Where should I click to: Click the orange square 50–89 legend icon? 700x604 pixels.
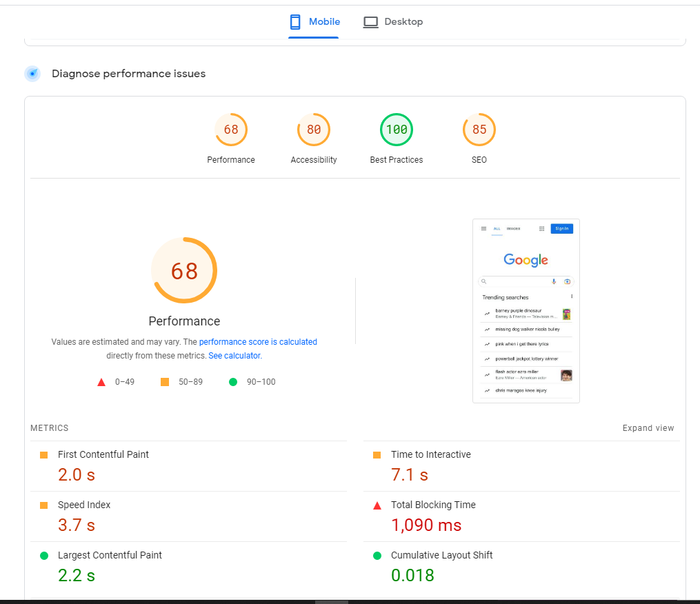[165, 382]
